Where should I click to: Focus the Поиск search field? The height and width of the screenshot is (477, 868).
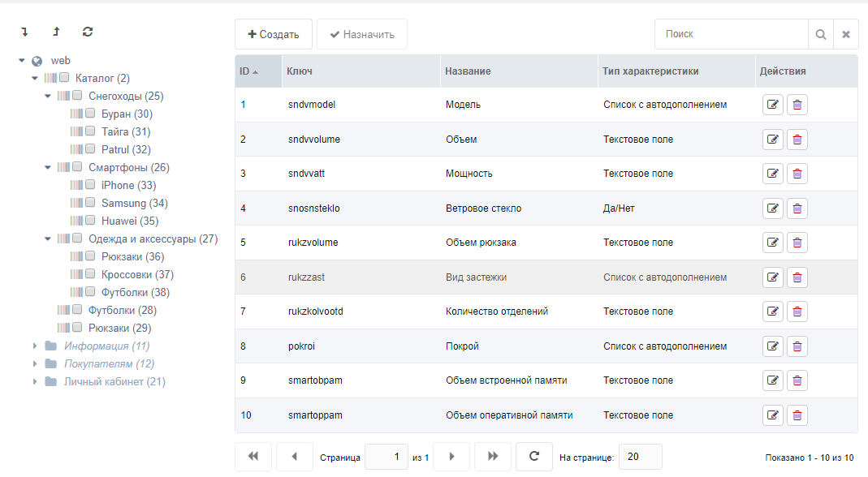click(x=732, y=34)
